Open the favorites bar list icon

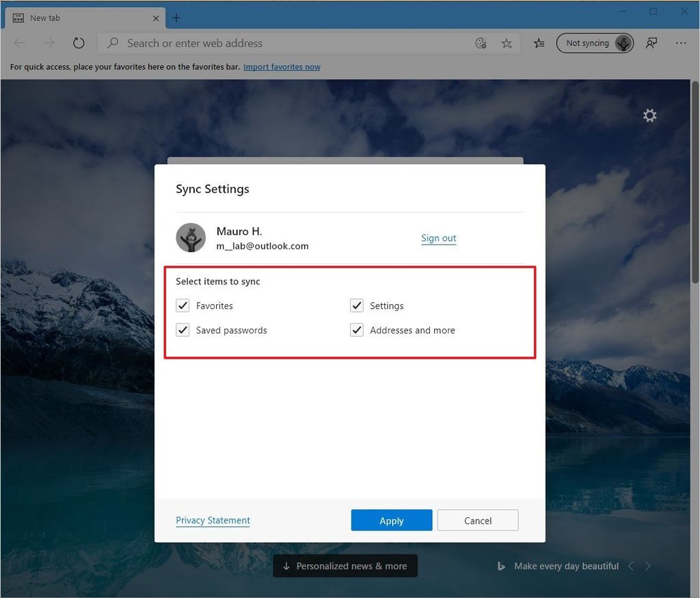pos(539,42)
